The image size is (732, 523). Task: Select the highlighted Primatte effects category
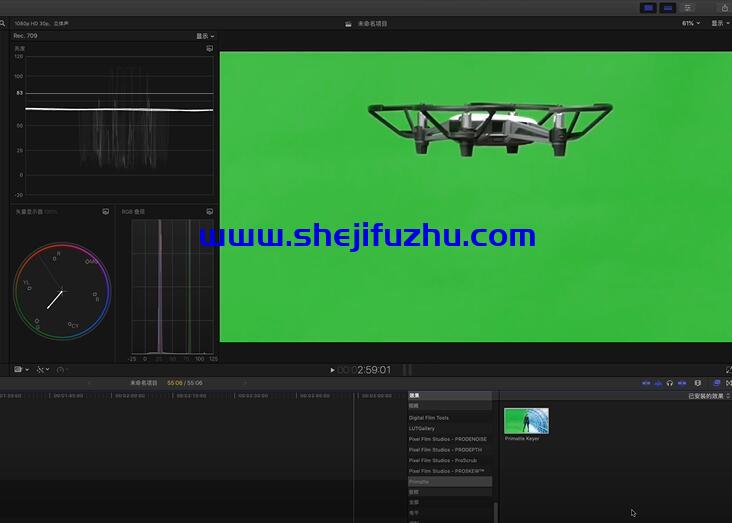click(x=450, y=482)
